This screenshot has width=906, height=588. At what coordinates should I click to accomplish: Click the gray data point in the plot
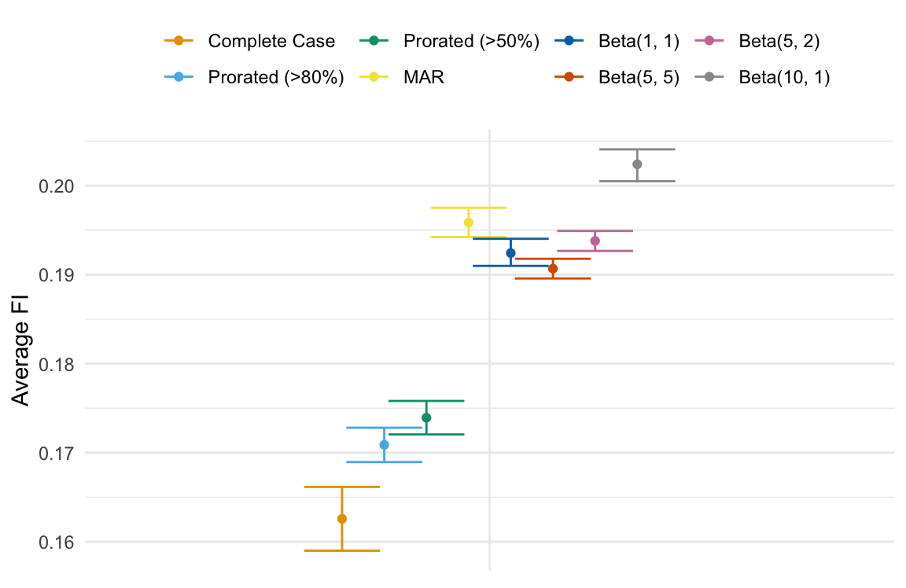click(637, 164)
